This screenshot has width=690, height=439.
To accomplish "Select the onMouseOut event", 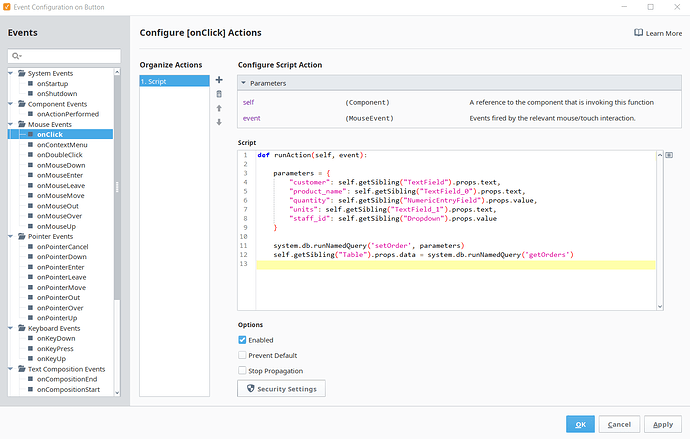I will tap(58, 206).
